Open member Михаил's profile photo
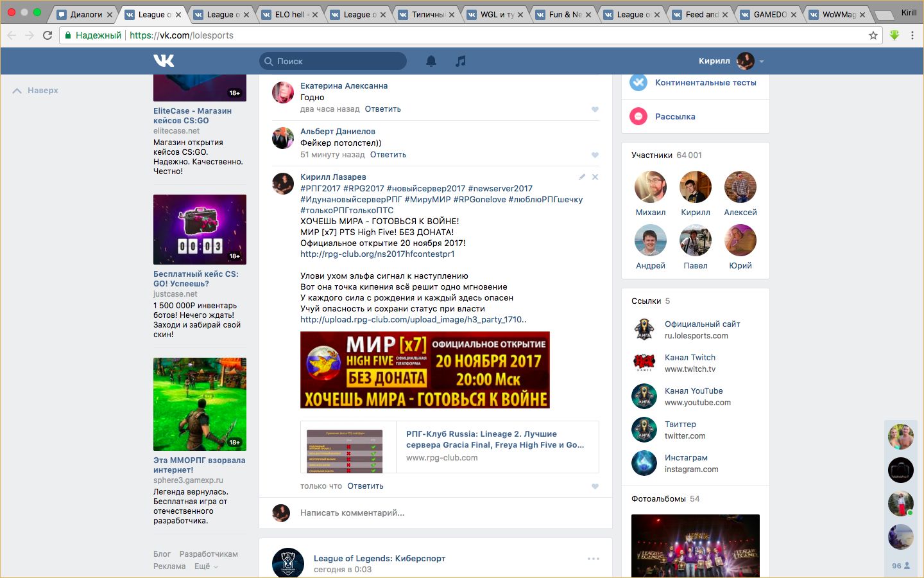This screenshot has height=578, width=924. (651, 187)
